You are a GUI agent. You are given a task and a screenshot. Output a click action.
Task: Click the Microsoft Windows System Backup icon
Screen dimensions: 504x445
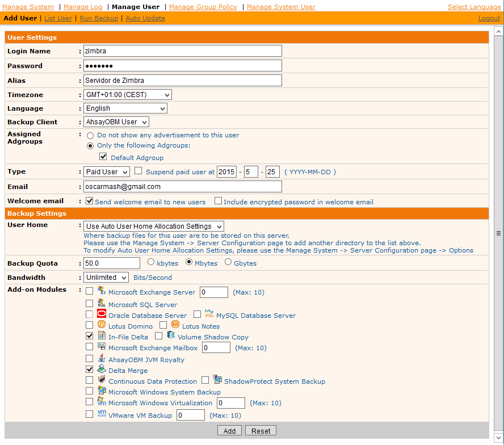[102, 391]
